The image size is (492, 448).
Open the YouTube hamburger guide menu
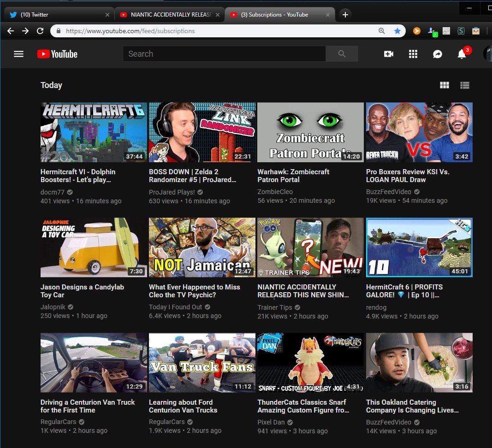click(x=18, y=54)
